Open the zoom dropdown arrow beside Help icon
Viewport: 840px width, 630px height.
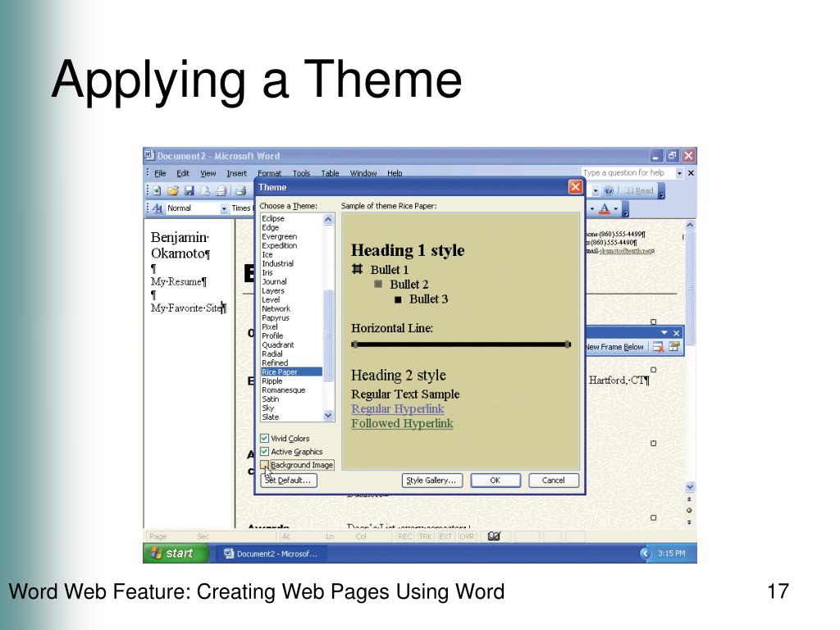pyautogui.click(x=596, y=190)
